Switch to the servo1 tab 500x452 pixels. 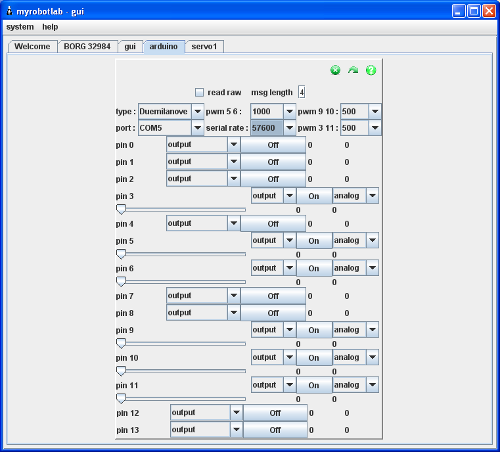coord(204,46)
